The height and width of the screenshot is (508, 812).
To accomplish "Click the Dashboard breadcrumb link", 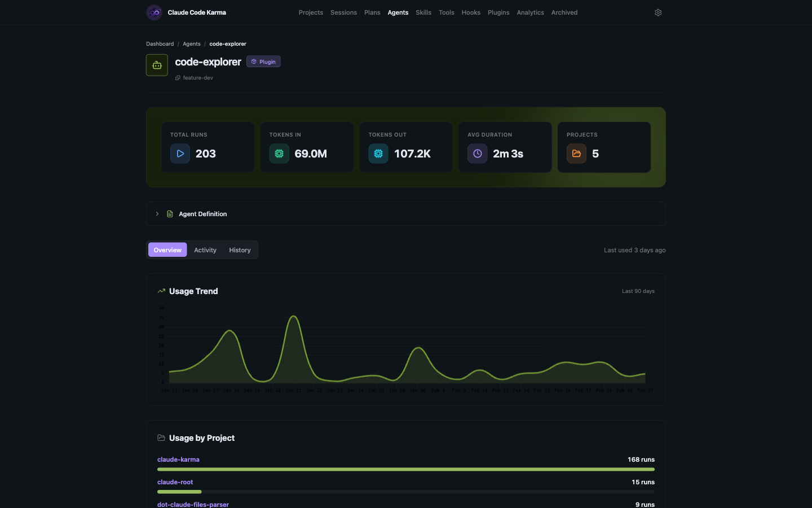I will (160, 44).
